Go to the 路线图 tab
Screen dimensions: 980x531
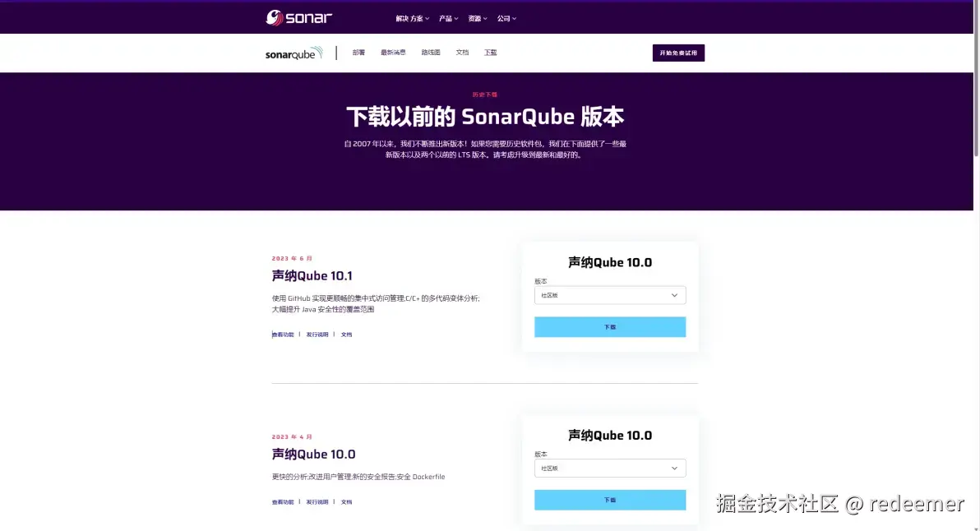[431, 53]
